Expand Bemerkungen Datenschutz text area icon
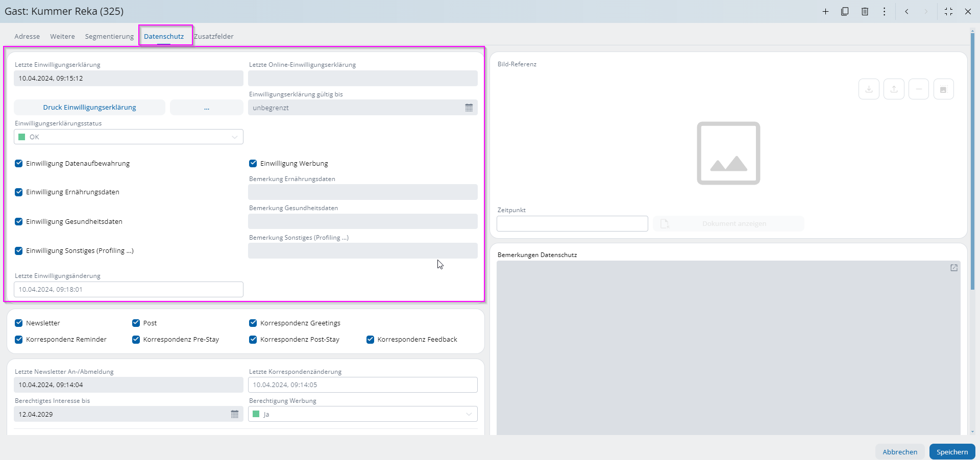 (954, 268)
